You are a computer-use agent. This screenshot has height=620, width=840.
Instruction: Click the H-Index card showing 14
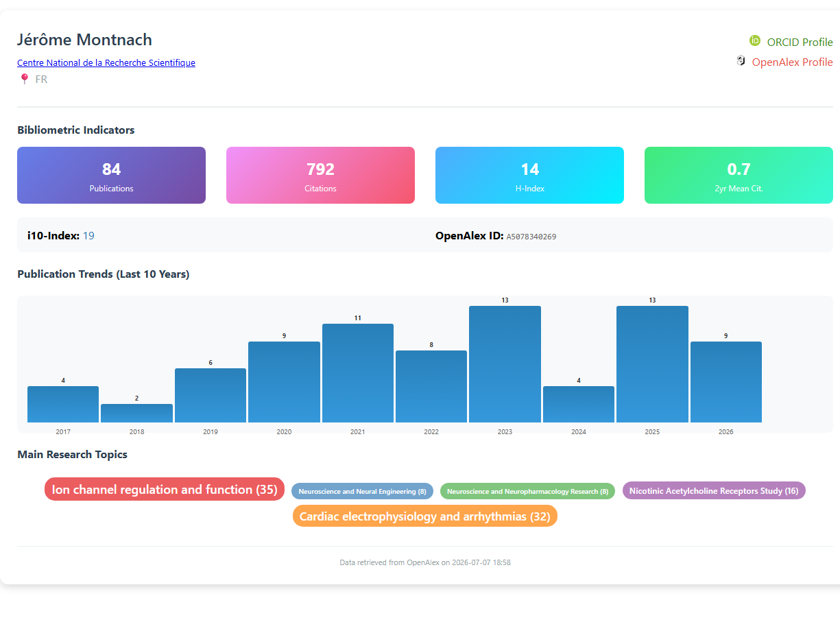coord(529,176)
